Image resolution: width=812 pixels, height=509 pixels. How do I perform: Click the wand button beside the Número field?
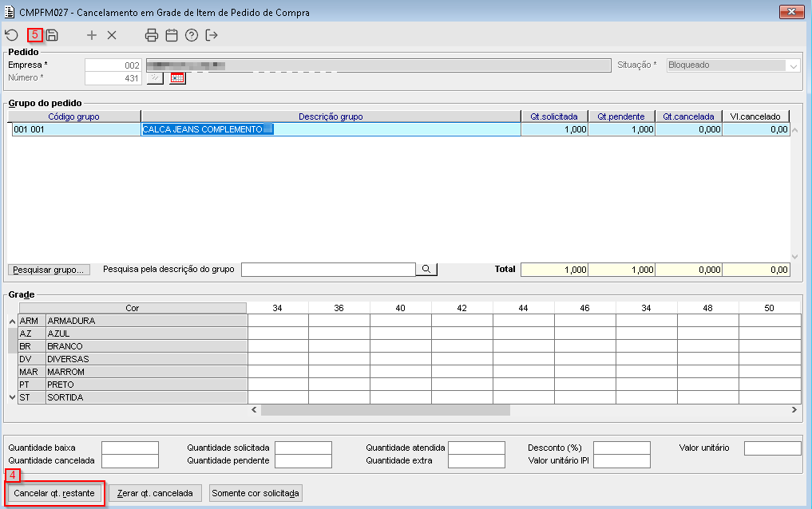coord(155,78)
